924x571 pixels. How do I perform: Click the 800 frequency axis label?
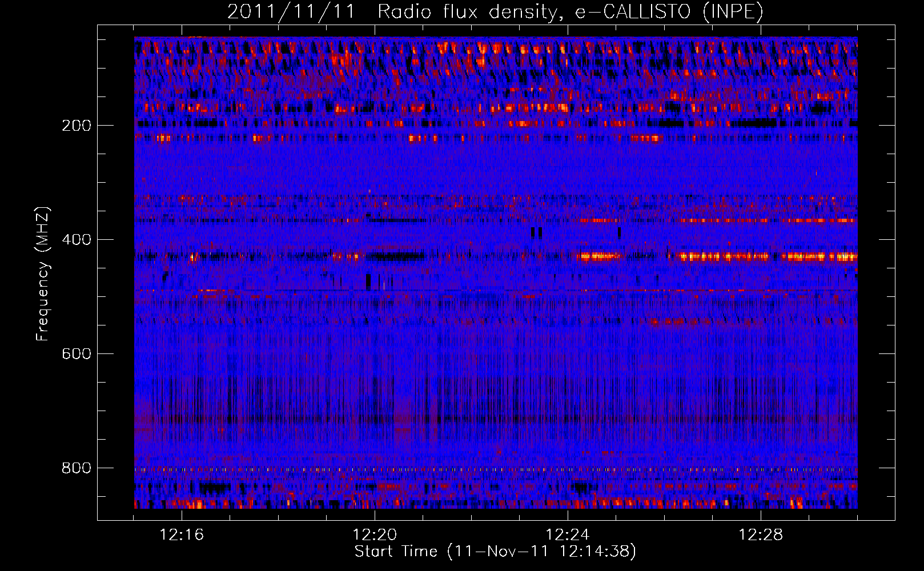[77, 468]
